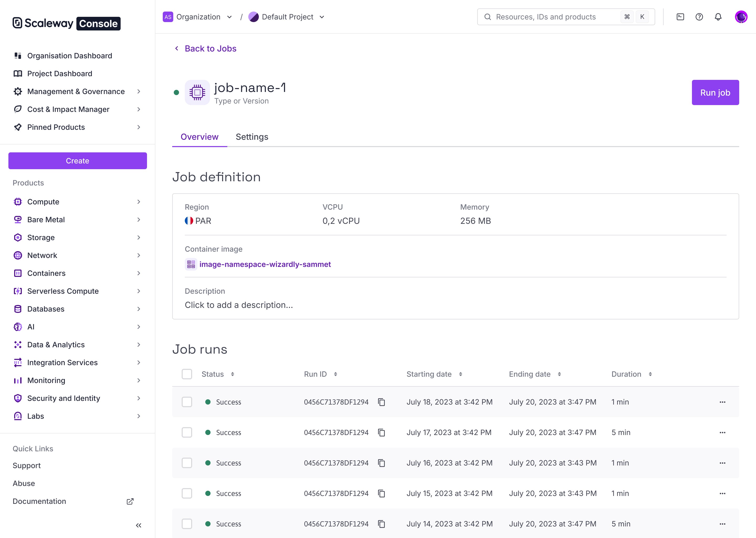
Task: Copy the Run ID of first job run
Action: (x=381, y=402)
